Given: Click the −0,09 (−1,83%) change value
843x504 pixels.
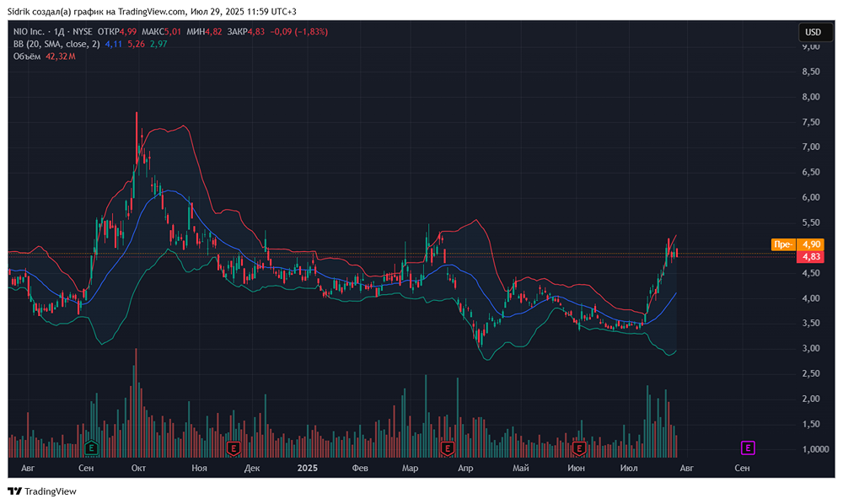Looking at the screenshot, I should click(x=298, y=32).
